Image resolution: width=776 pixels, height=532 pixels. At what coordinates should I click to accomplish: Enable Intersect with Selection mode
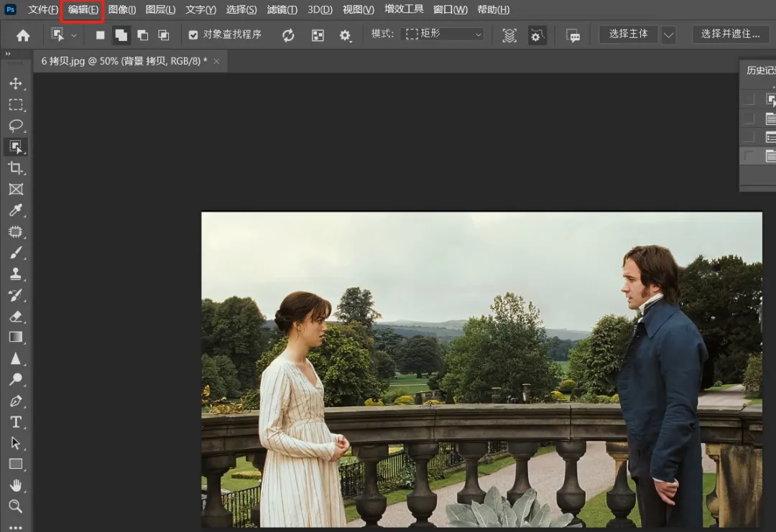click(x=163, y=35)
